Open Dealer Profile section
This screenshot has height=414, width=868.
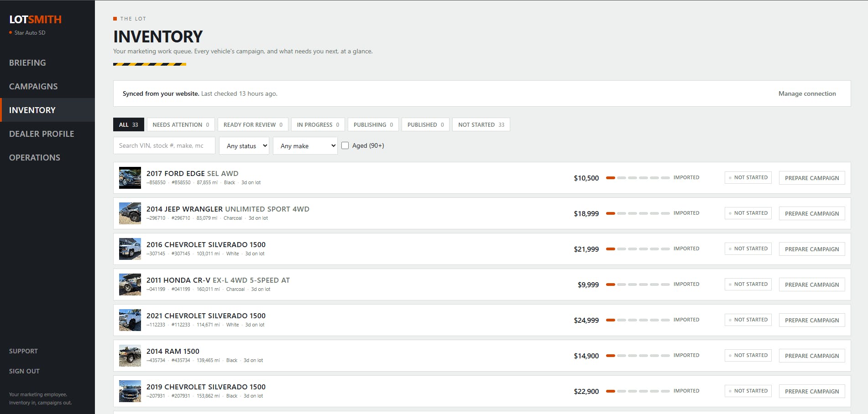[42, 134]
